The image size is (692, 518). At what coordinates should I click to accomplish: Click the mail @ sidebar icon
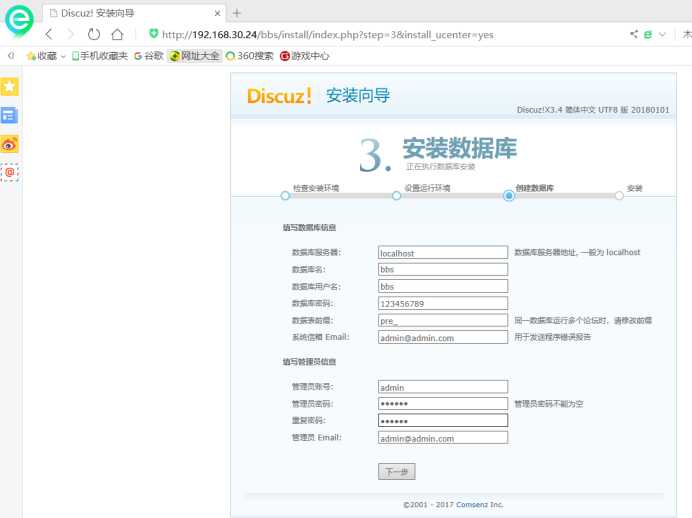(10, 172)
